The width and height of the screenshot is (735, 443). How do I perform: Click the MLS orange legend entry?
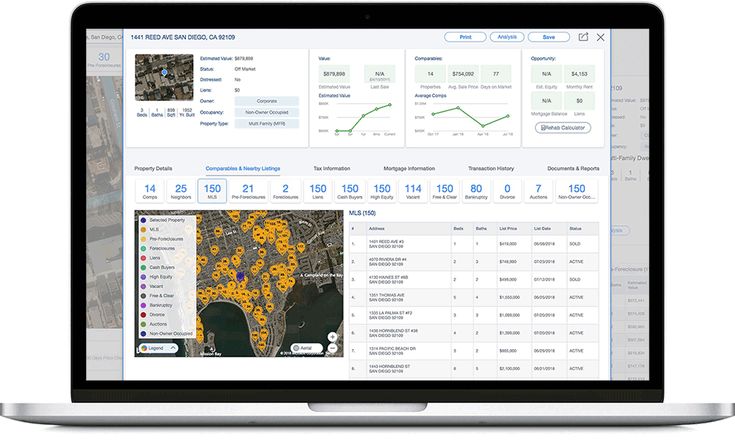tap(150, 229)
